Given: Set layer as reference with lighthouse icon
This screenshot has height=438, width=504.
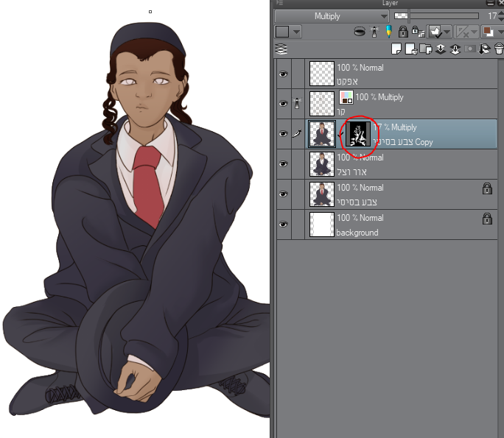Looking at the screenshot, I should tap(374, 32).
